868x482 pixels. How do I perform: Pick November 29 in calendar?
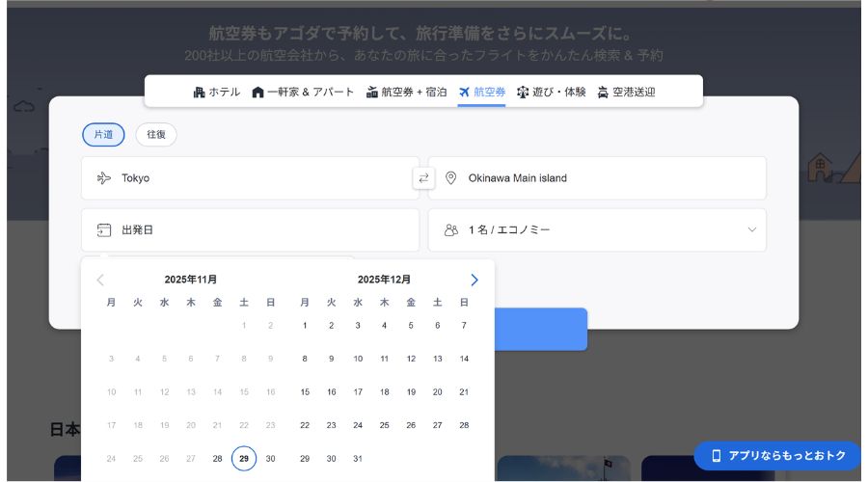(x=244, y=459)
